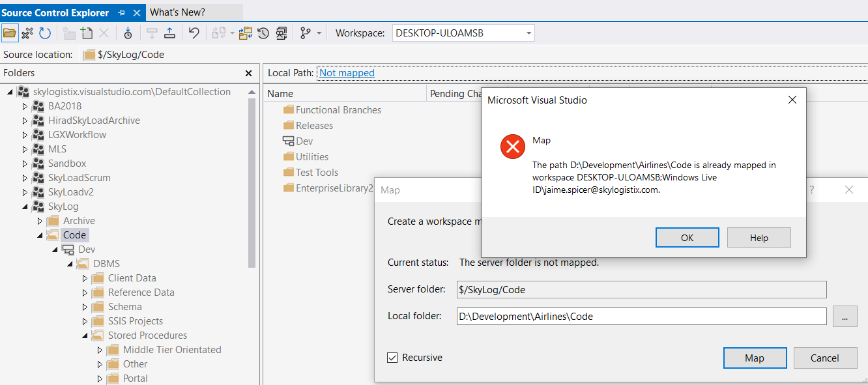Collapse the Stored Procedures folder node
The height and width of the screenshot is (385, 868).
[85, 335]
